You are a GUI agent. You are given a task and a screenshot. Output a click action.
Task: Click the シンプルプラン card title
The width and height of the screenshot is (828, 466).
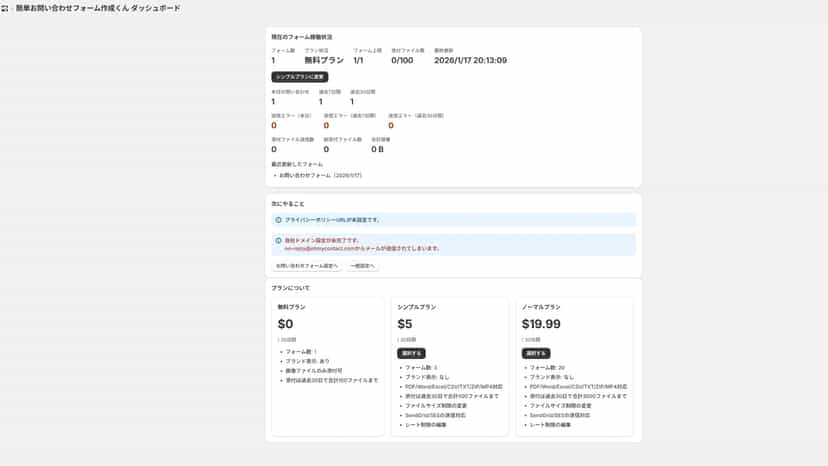pyautogui.click(x=417, y=307)
